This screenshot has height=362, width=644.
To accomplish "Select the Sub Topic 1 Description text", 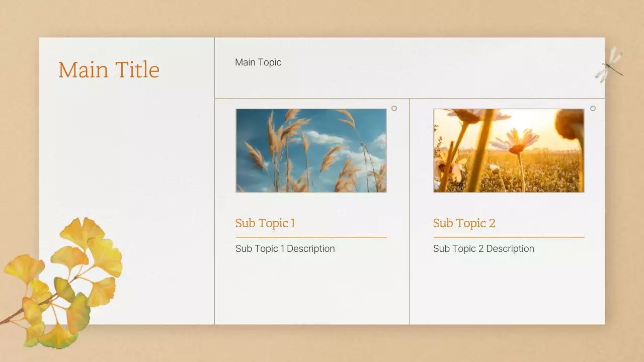I will pyautogui.click(x=285, y=249).
